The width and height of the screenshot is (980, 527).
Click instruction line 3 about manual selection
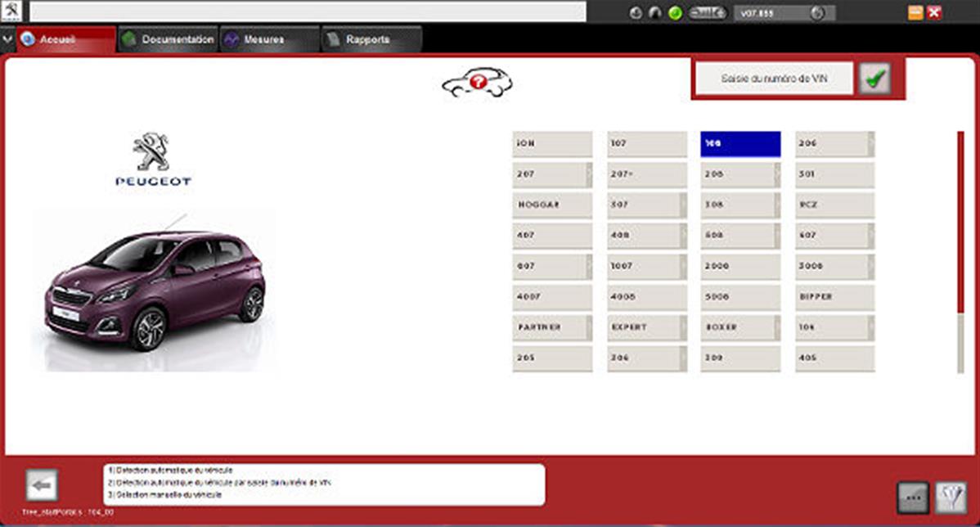point(164,494)
